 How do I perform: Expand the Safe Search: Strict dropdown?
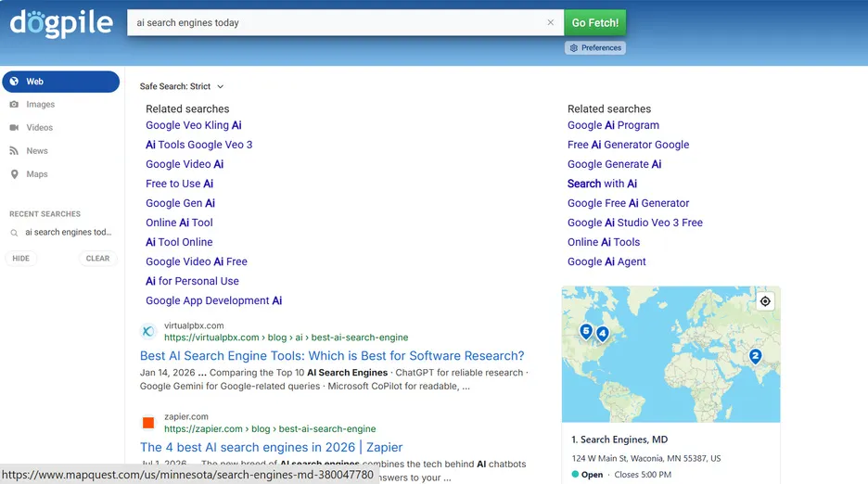(x=182, y=86)
